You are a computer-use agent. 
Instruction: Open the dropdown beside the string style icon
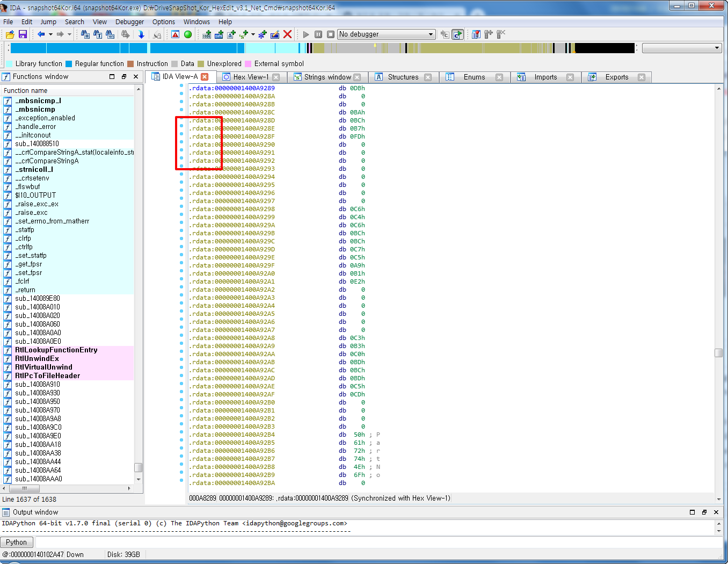point(253,34)
